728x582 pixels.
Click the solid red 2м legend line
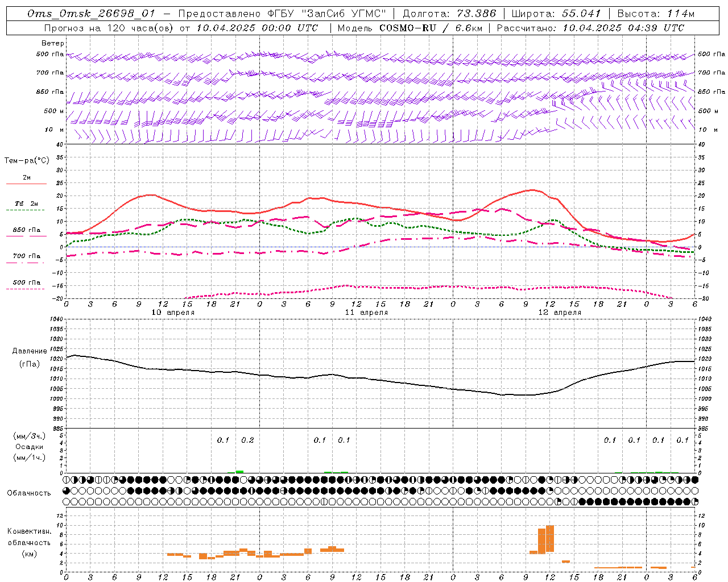point(26,184)
